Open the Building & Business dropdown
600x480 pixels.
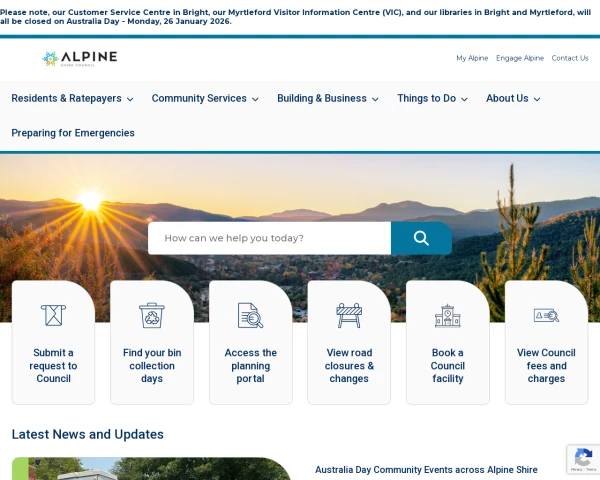click(x=328, y=98)
